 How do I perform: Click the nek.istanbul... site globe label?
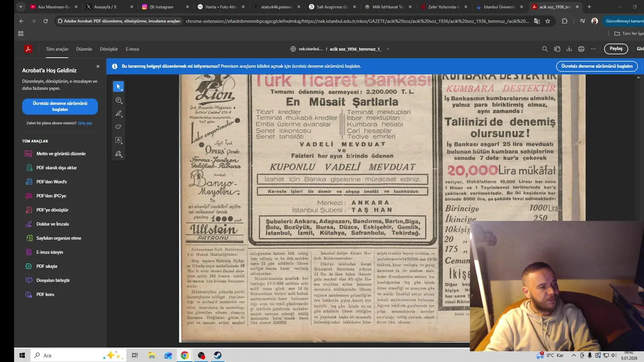click(x=306, y=49)
